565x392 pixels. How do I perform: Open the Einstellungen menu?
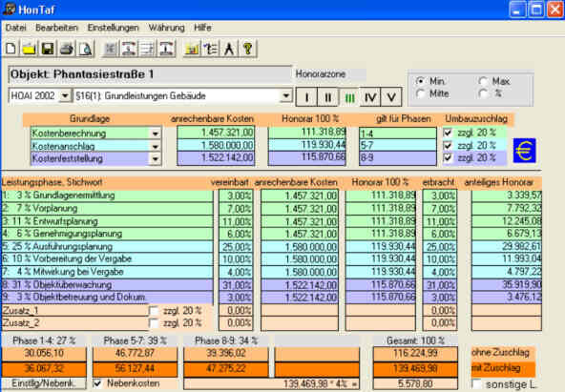click(114, 28)
